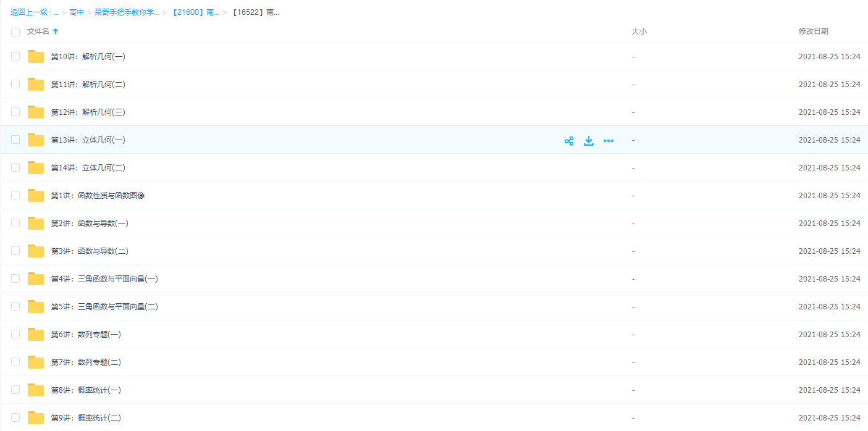Viewport: 868px width, 431px height.
Task: Click the download icon for 第13讲 folder
Action: 589,141
